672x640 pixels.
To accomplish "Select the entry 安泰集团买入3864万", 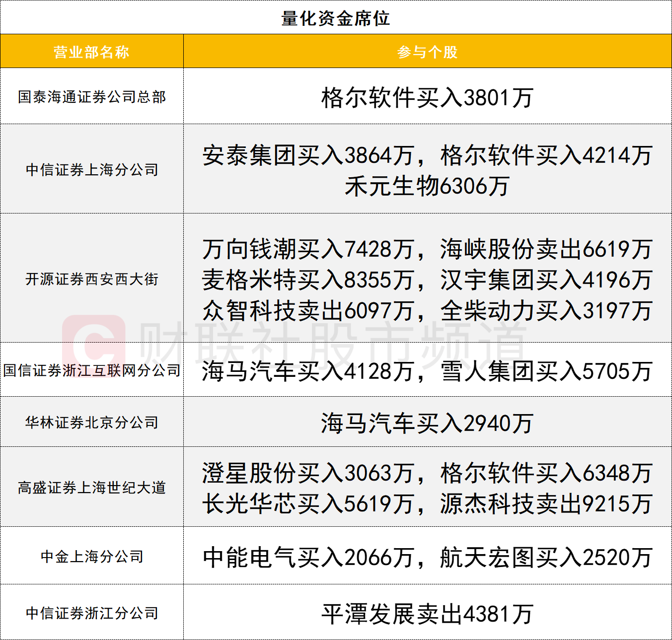I will point(308,155).
